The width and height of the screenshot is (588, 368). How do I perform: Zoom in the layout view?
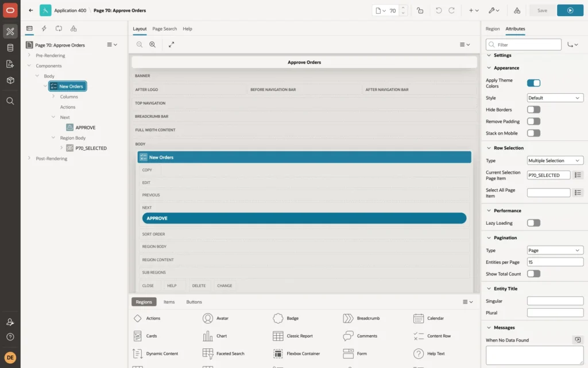[153, 44]
